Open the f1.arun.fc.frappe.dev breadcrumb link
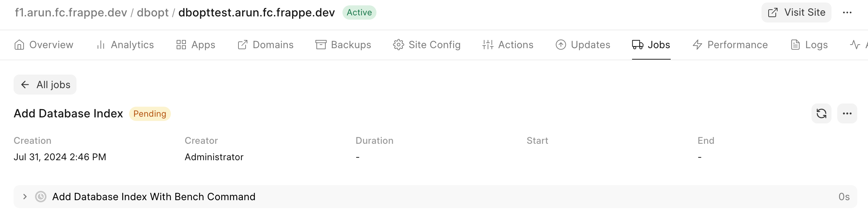The height and width of the screenshot is (218, 868). point(71,12)
